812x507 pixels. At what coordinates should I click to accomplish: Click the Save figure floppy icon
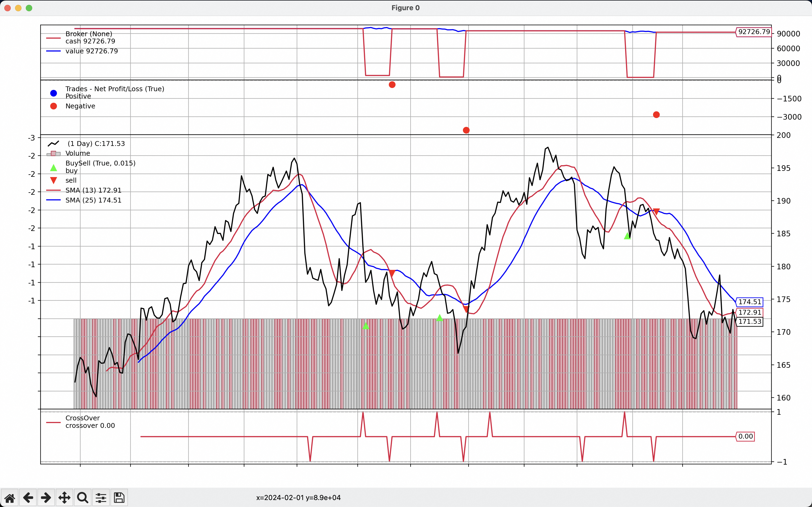click(x=119, y=498)
